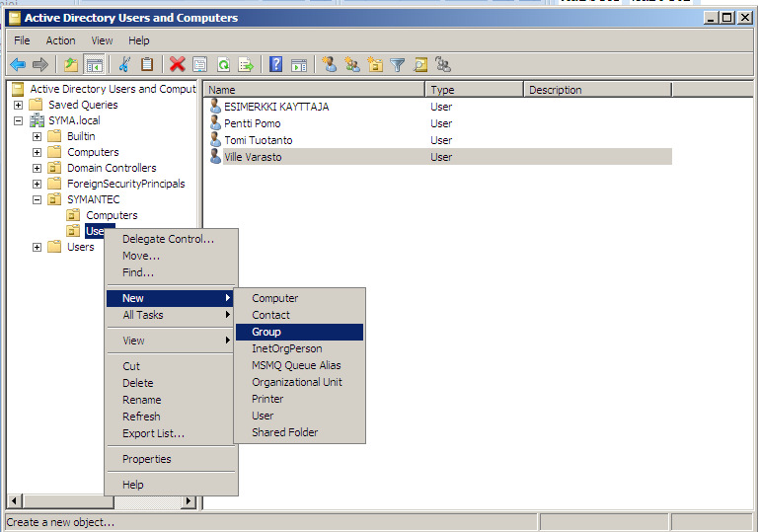Click the Back arrow toolbar icon
758x532 pixels.
(x=18, y=64)
